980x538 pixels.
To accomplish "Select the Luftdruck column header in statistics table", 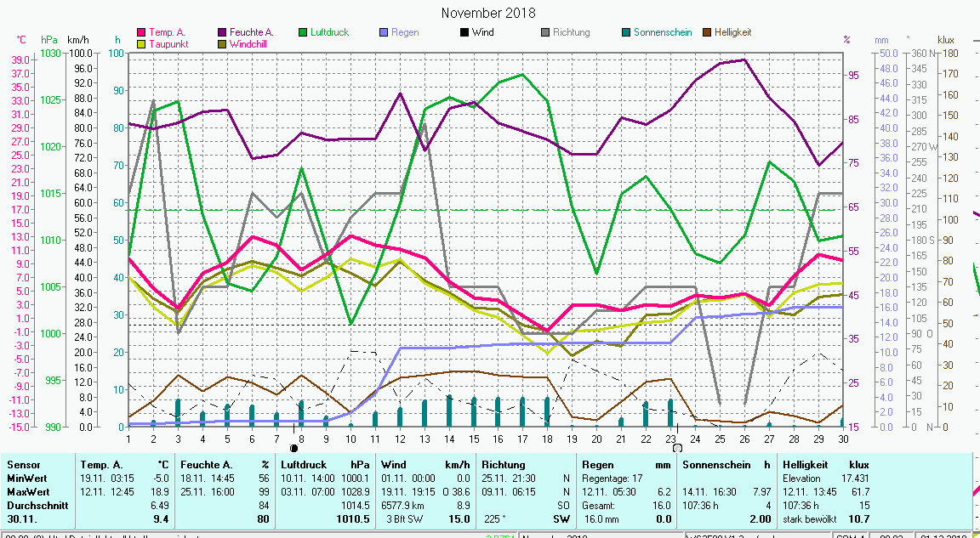I will 304,465.
